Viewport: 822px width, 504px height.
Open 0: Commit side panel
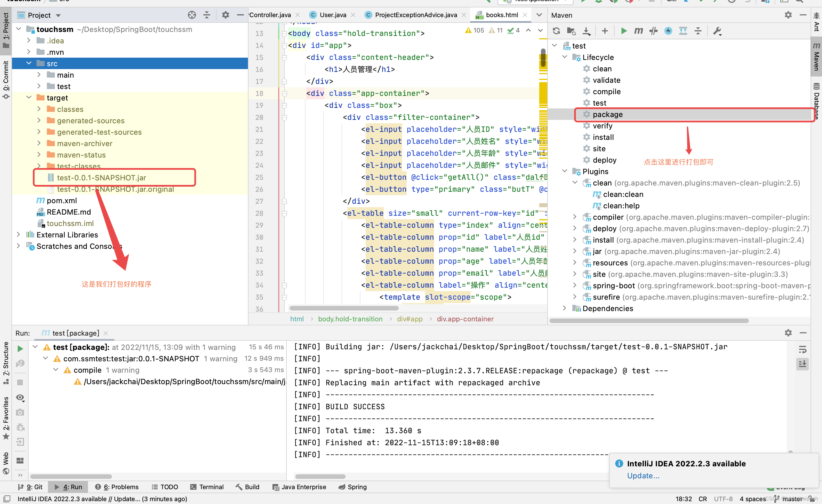tap(6, 79)
